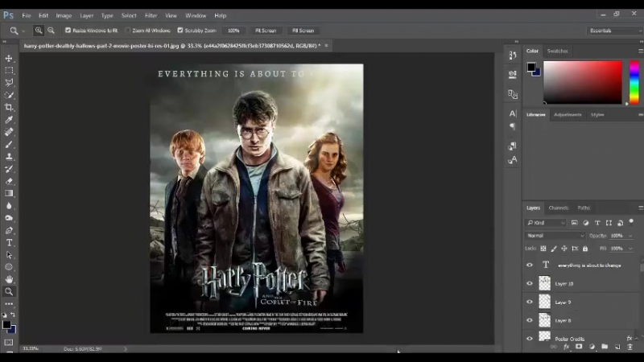
Task: Open the Styles tab
Action: 597,115
